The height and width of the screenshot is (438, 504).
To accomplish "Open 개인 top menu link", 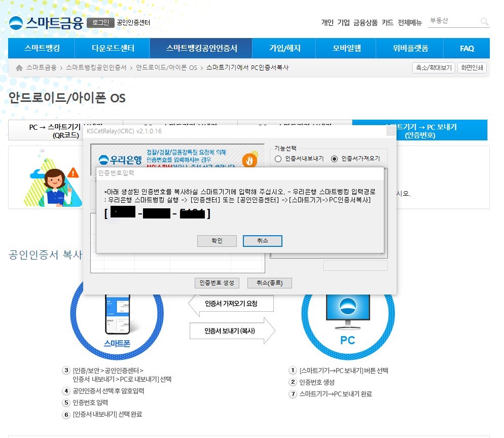I will [x=327, y=22].
